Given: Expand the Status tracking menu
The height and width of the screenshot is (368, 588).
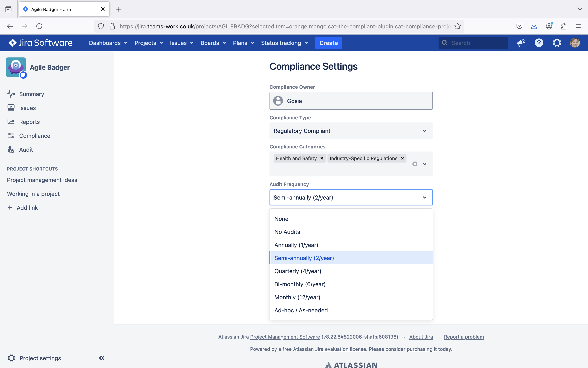Looking at the screenshot, I should coord(284,43).
